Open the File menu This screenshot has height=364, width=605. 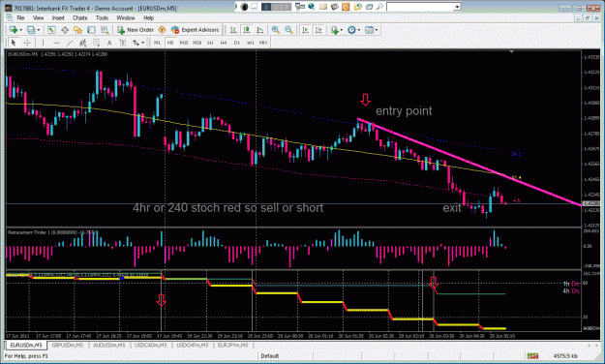coord(20,17)
